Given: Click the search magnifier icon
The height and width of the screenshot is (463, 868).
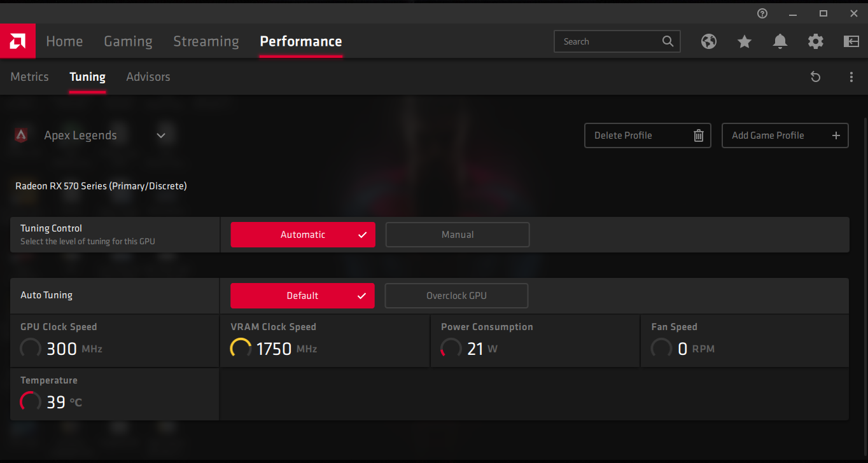Looking at the screenshot, I should click(668, 41).
